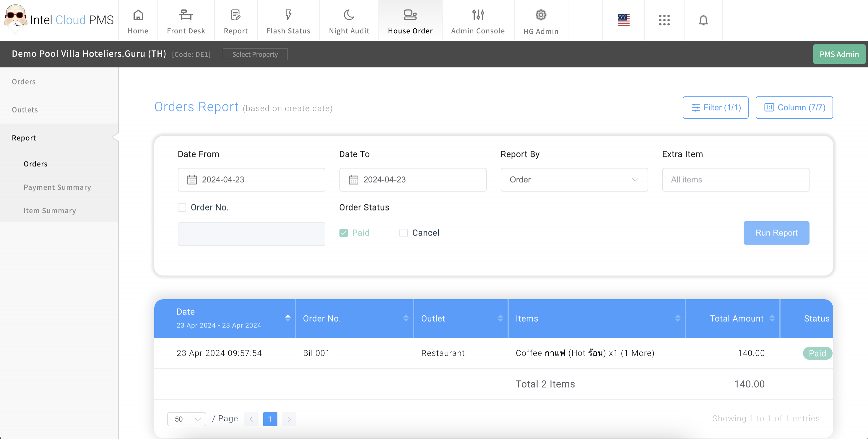The height and width of the screenshot is (439, 868).
Task: Open the Admin Console sliders icon
Action: [477, 15]
